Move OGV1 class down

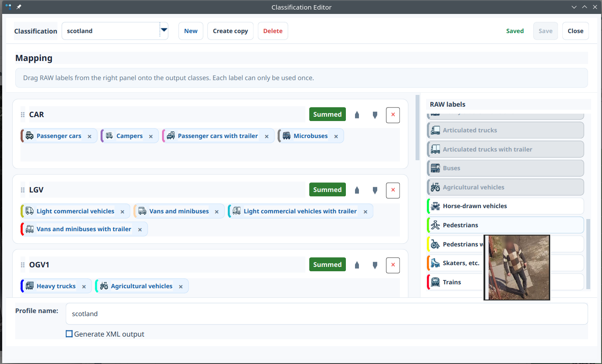click(375, 265)
